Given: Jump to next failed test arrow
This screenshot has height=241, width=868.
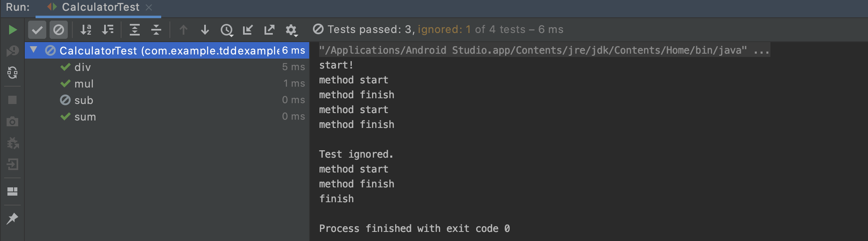Looking at the screenshot, I should tap(205, 30).
